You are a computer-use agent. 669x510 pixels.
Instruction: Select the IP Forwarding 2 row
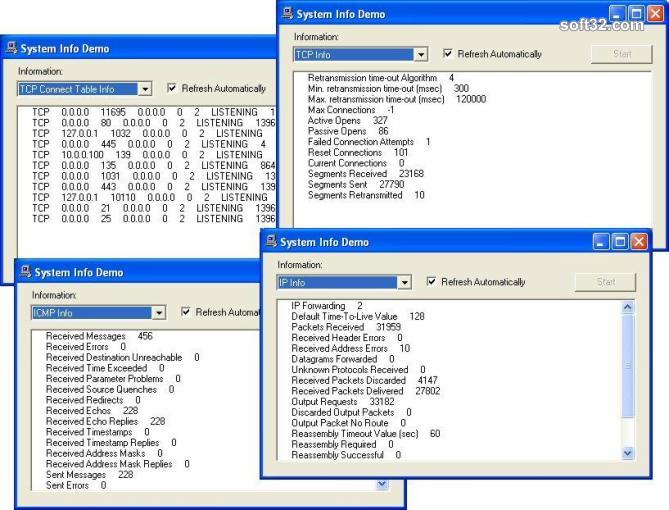click(x=327, y=306)
